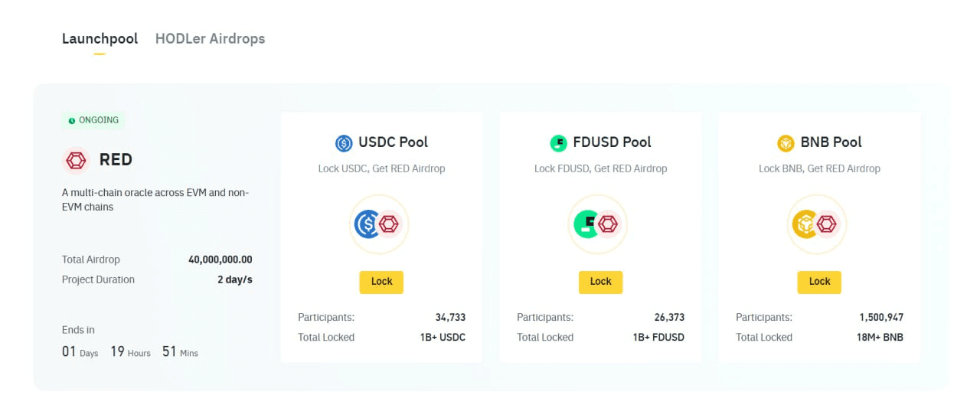Lock funds in the FDUSD Pool
Image resolution: width=980 pixels, height=418 pixels.
(x=600, y=282)
